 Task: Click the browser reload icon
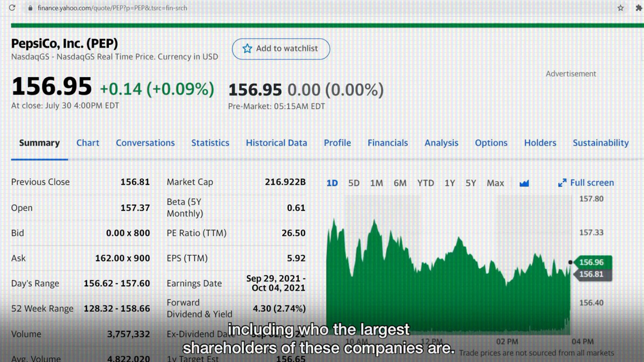click(12, 8)
